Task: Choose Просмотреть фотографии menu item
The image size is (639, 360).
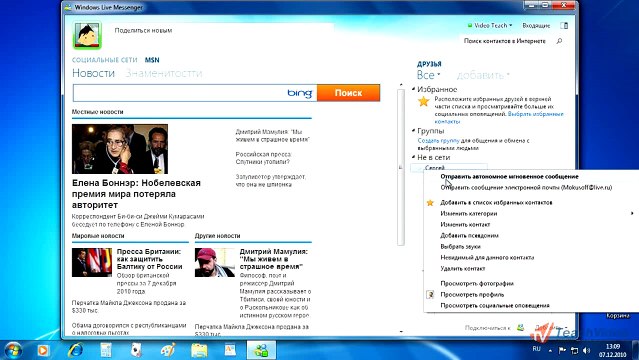Action: [x=477, y=283]
